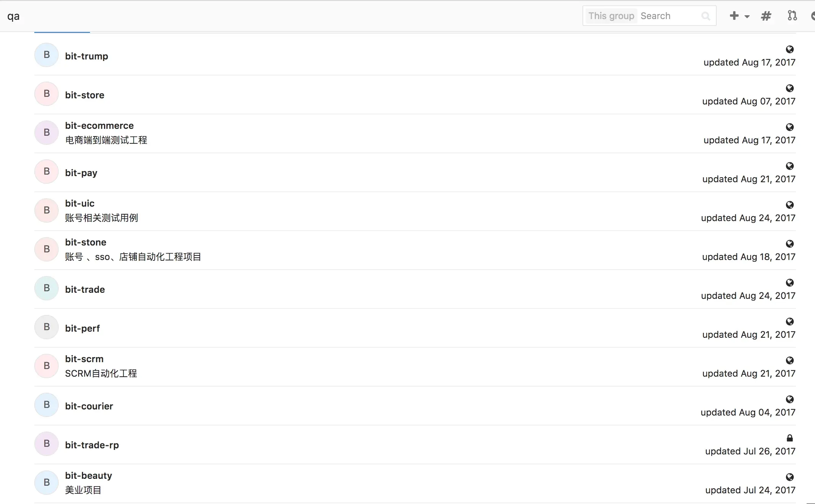The width and height of the screenshot is (815, 504).
Task: Click the 'This group' search scope label
Action: tap(611, 16)
